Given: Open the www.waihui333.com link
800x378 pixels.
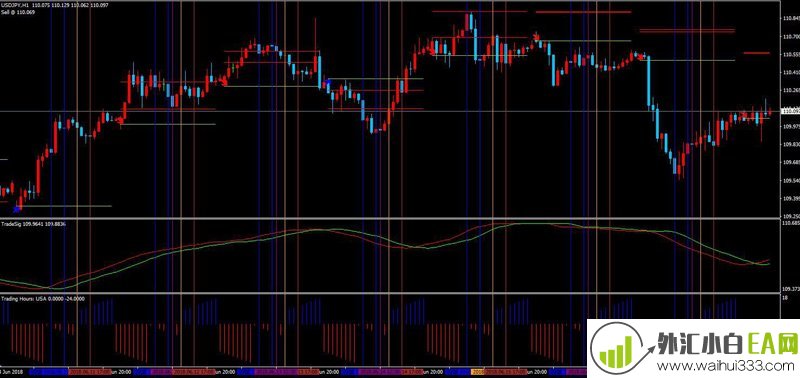Looking at the screenshot, I should click(723, 366).
